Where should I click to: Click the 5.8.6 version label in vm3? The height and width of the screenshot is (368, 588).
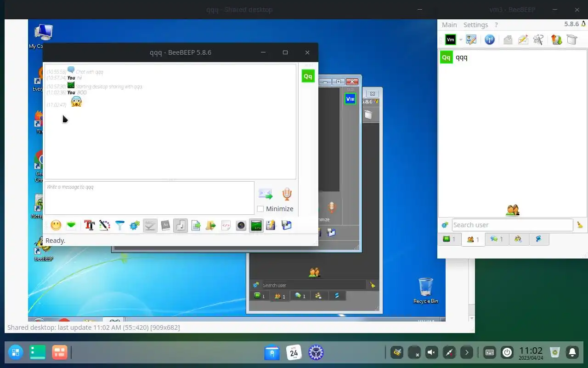[x=571, y=24]
